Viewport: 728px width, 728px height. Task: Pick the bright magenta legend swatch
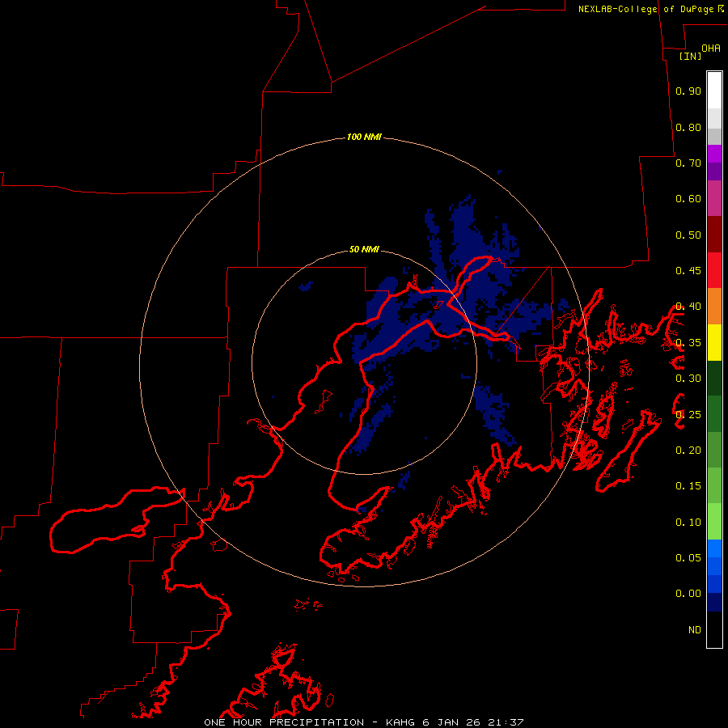coord(714,154)
